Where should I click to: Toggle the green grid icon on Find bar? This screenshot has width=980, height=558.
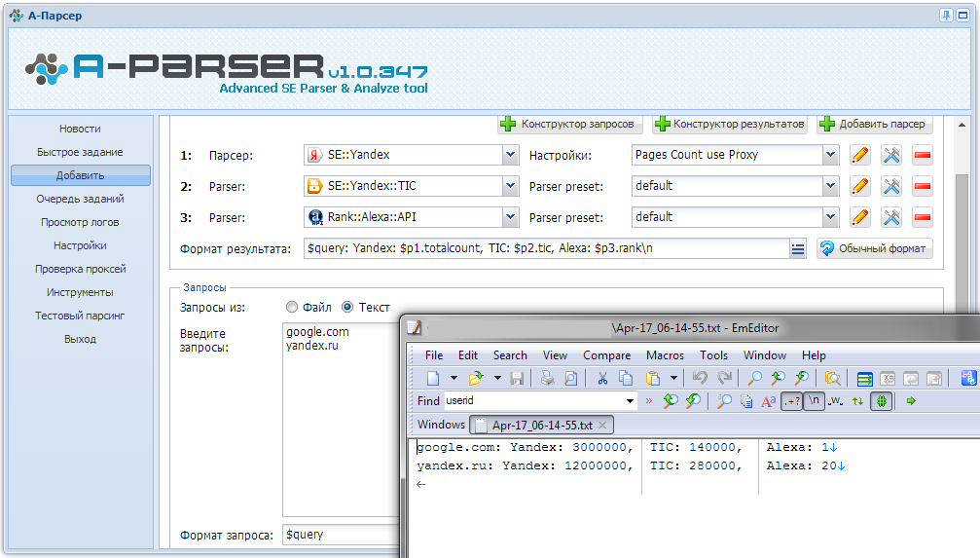click(x=882, y=401)
